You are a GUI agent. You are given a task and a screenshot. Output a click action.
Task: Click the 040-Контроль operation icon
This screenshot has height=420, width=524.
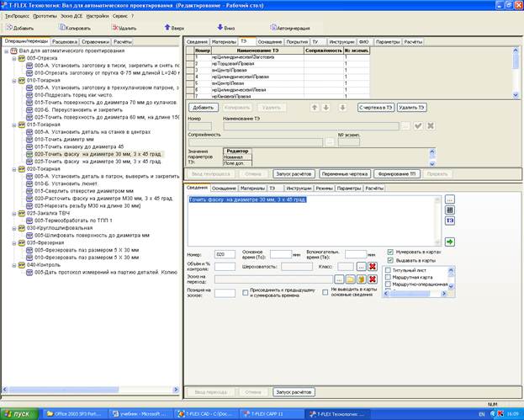(x=22, y=265)
